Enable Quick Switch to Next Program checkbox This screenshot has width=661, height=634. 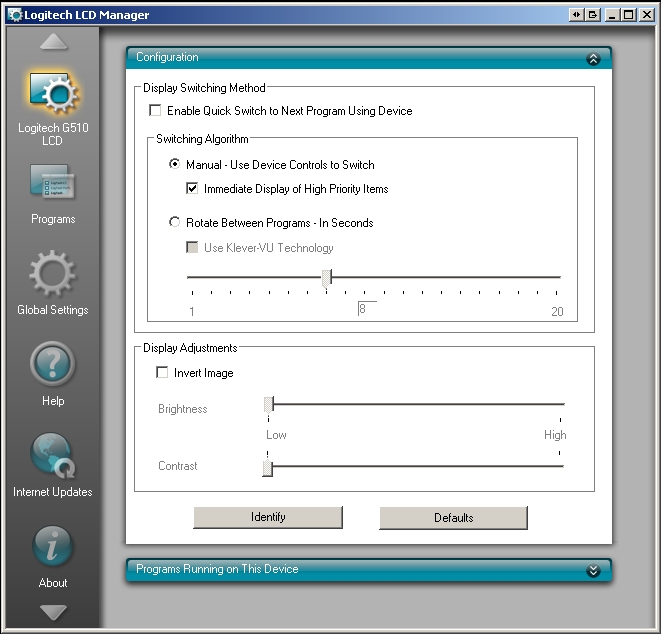155,111
